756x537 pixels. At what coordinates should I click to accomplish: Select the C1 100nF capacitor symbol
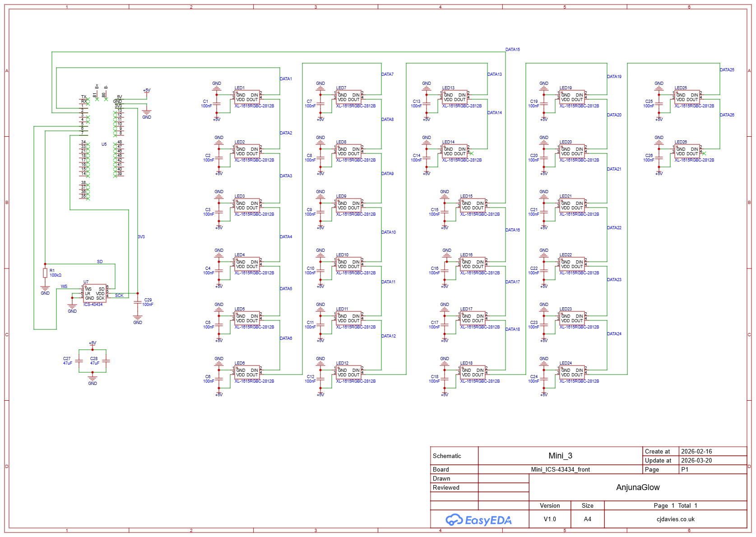[217, 104]
